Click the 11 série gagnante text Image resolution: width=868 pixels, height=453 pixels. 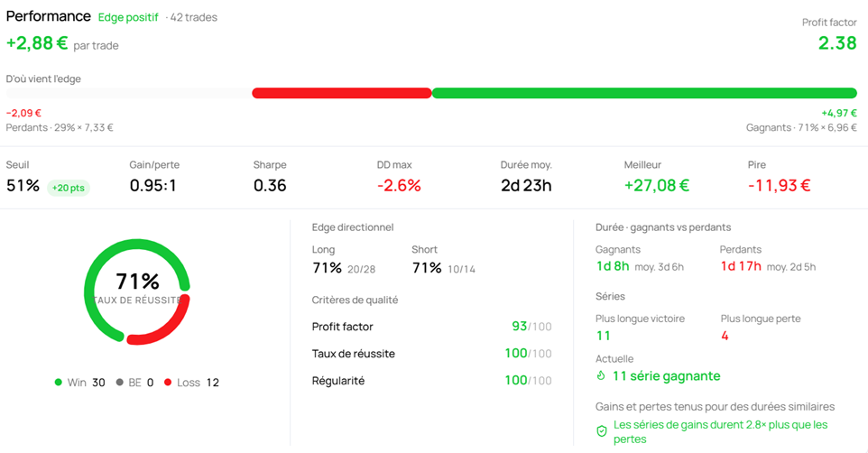tap(666, 376)
